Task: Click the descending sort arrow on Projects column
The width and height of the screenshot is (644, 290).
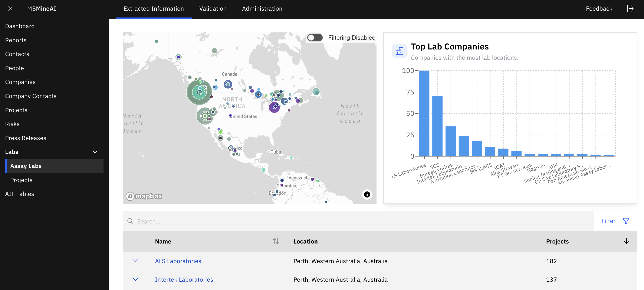Action: point(626,241)
